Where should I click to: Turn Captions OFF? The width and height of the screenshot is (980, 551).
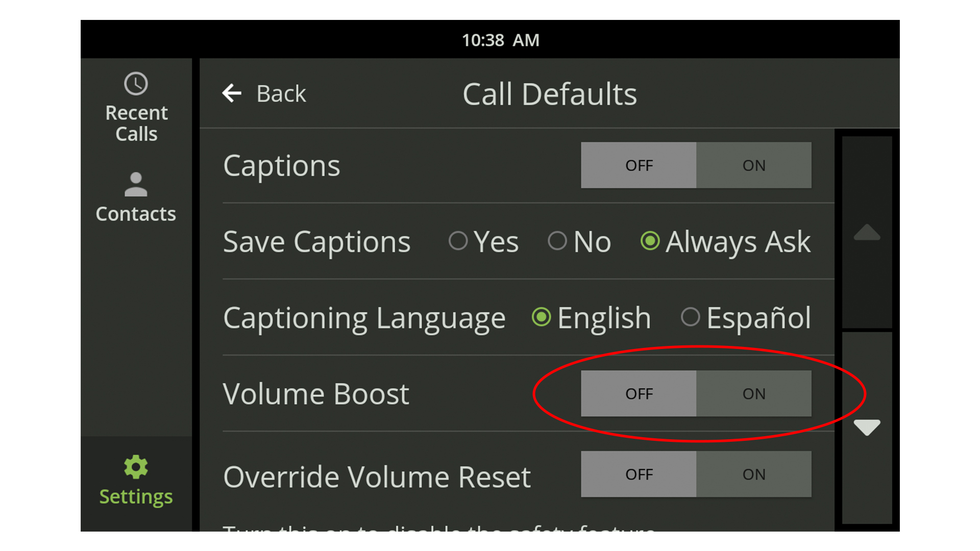tap(639, 165)
